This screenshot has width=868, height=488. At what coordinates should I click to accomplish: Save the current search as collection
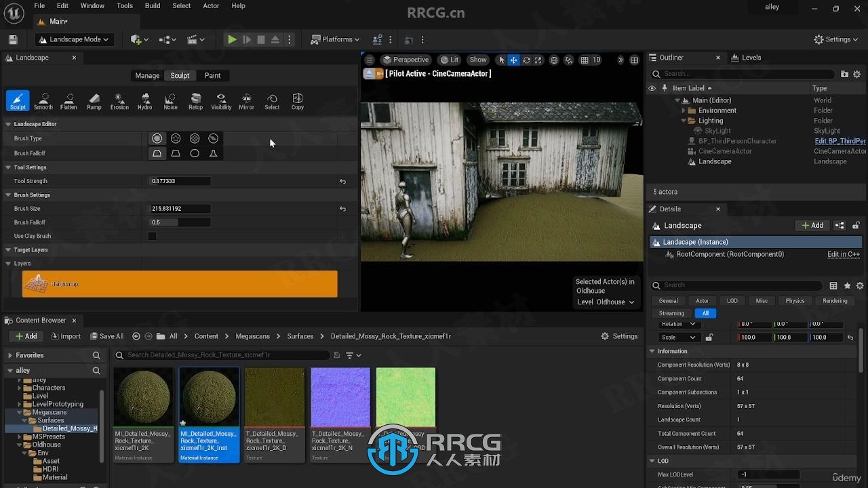tap(337, 355)
